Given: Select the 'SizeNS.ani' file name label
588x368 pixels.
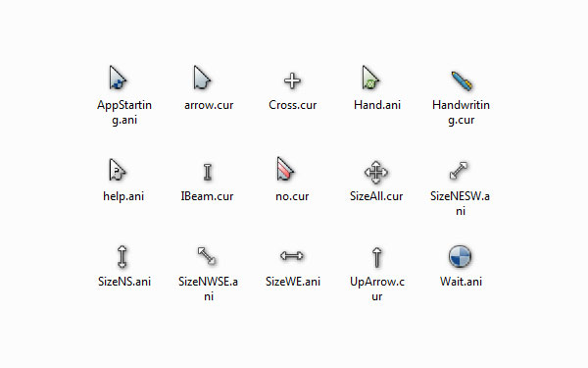Looking at the screenshot, I should 124,282.
